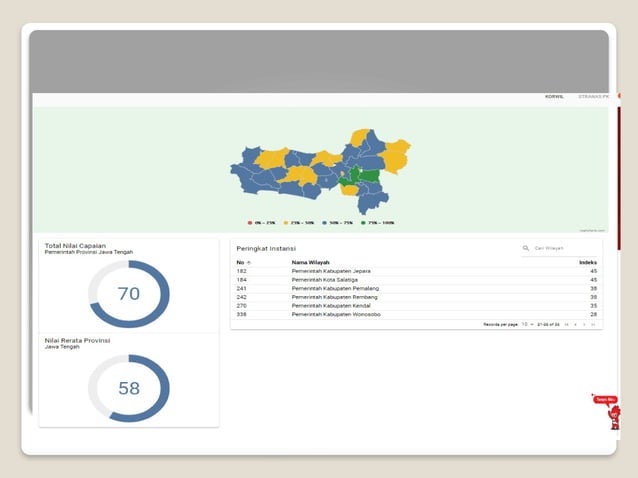
Task: Jump to last page of table
Action: point(593,324)
